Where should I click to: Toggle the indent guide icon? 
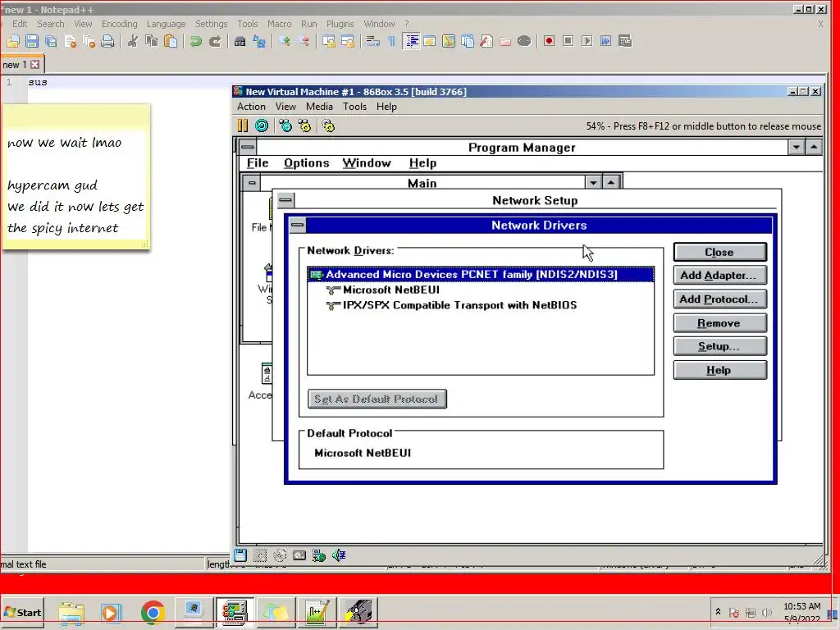click(411, 41)
